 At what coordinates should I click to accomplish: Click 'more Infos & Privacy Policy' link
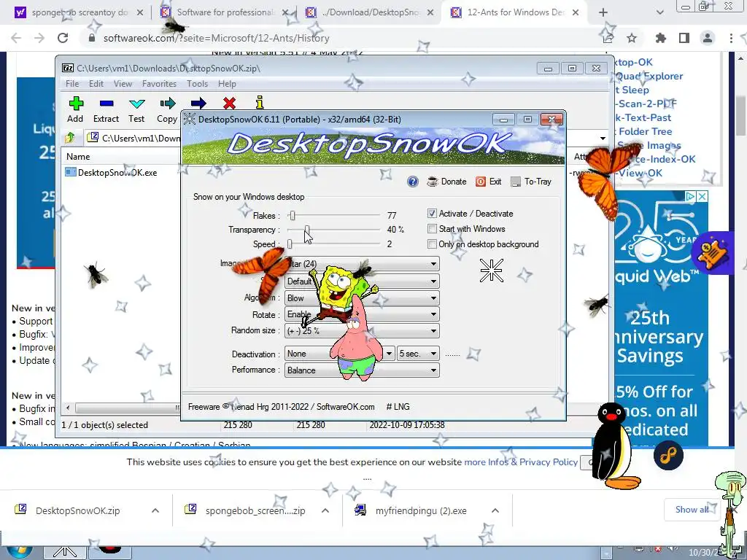point(521,462)
